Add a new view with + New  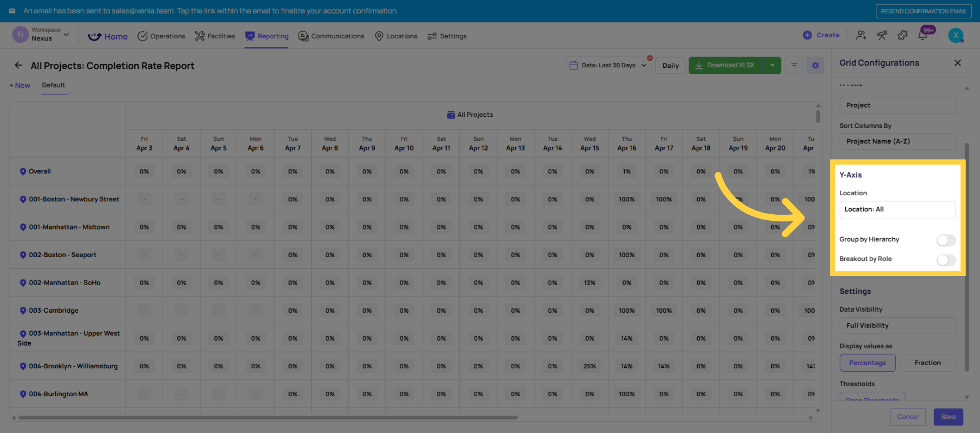tap(20, 85)
